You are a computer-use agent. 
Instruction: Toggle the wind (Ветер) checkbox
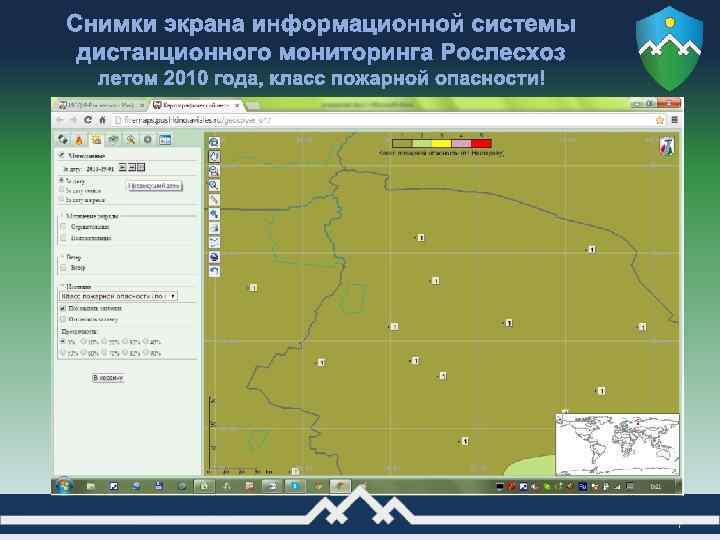click(x=64, y=268)
